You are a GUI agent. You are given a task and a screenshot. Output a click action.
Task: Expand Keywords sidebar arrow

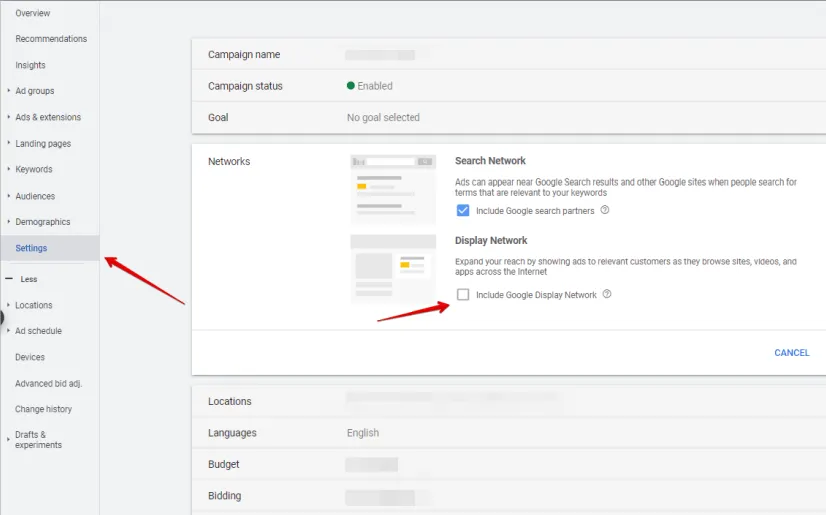8,169
